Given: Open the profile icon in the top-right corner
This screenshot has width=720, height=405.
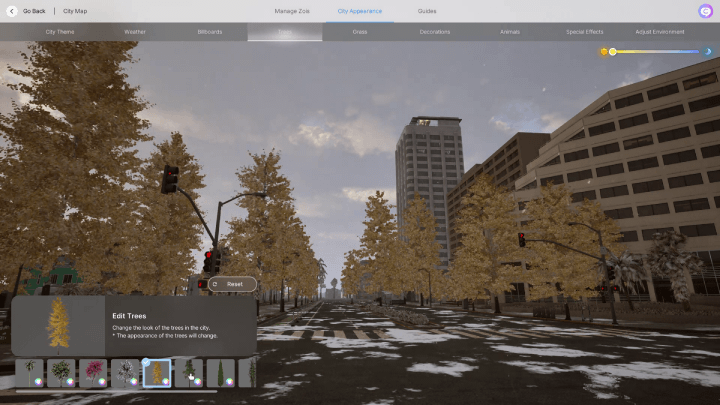Looking at the screenshot, I should point(705,11).
